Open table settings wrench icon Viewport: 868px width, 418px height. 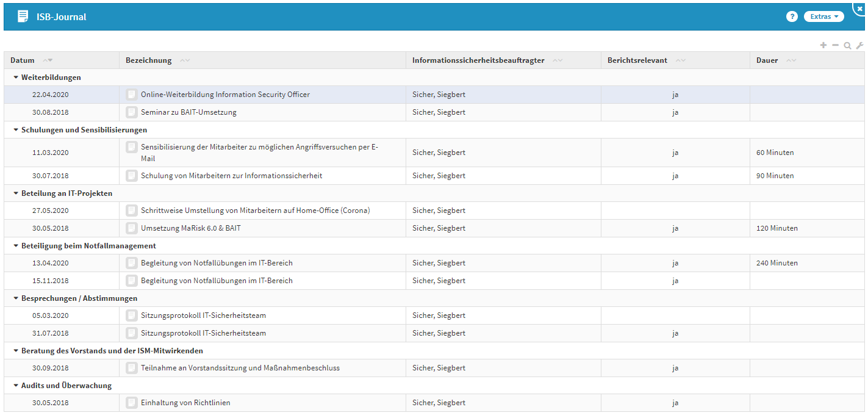click(x=860, y=45)
